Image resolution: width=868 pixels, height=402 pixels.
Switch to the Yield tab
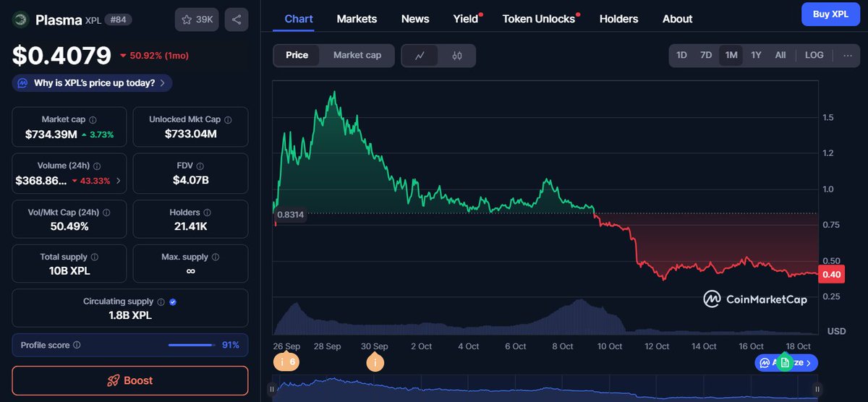point(467,19)
